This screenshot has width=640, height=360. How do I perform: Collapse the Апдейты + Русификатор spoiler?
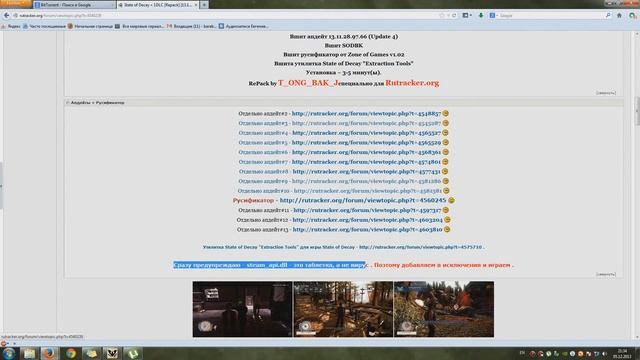96,103
